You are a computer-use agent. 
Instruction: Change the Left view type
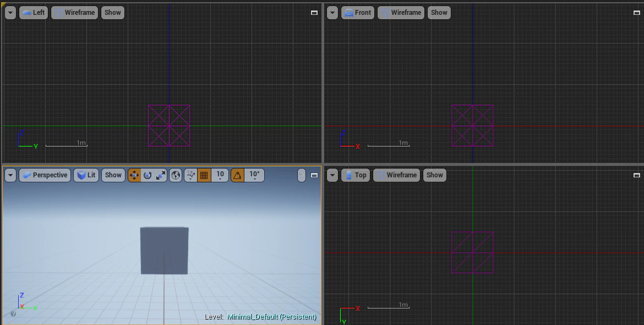(34, 13)
